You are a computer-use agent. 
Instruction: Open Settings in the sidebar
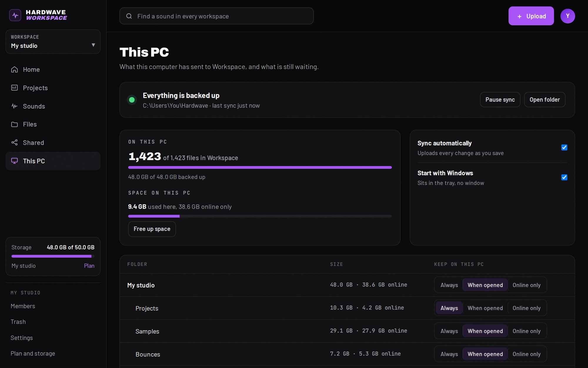pyautogui.click(x=21, y=338)
